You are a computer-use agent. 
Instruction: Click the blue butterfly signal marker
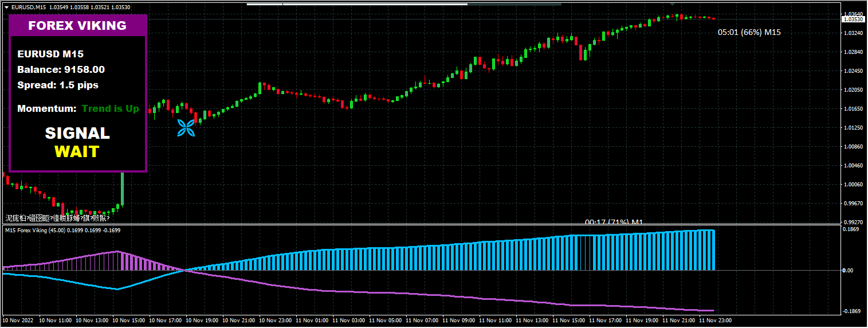(x=186, y=128)
